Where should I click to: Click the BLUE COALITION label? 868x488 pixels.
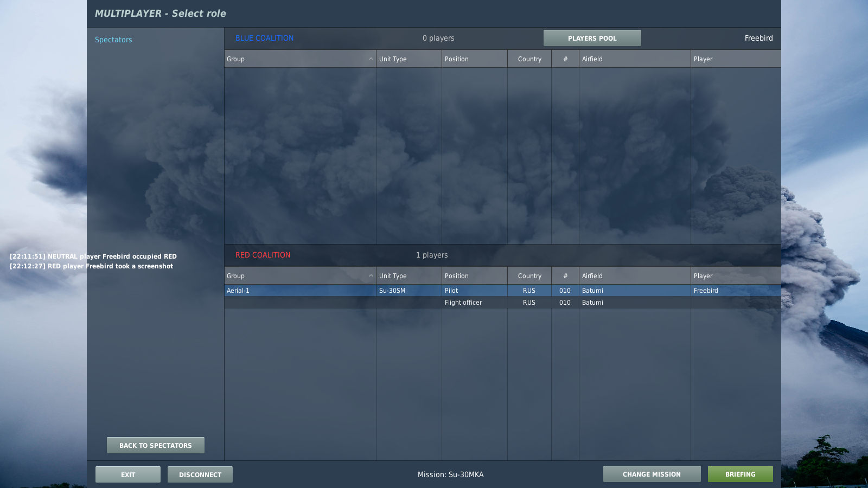click(264, 38)
